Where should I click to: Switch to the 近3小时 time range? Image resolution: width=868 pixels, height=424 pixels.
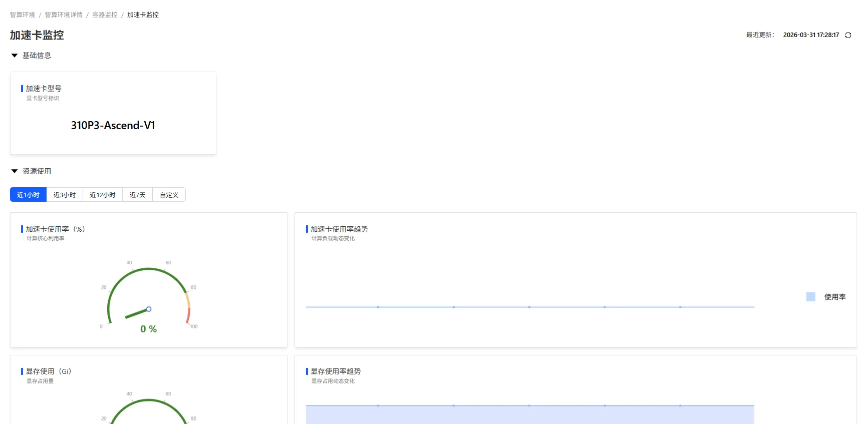pyautogui.click(x=65, y=195)
